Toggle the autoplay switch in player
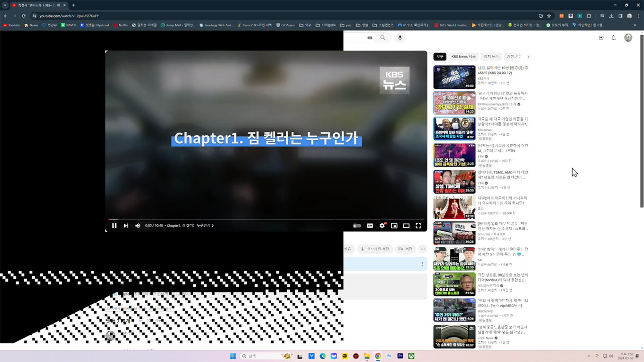 point(357,226)
